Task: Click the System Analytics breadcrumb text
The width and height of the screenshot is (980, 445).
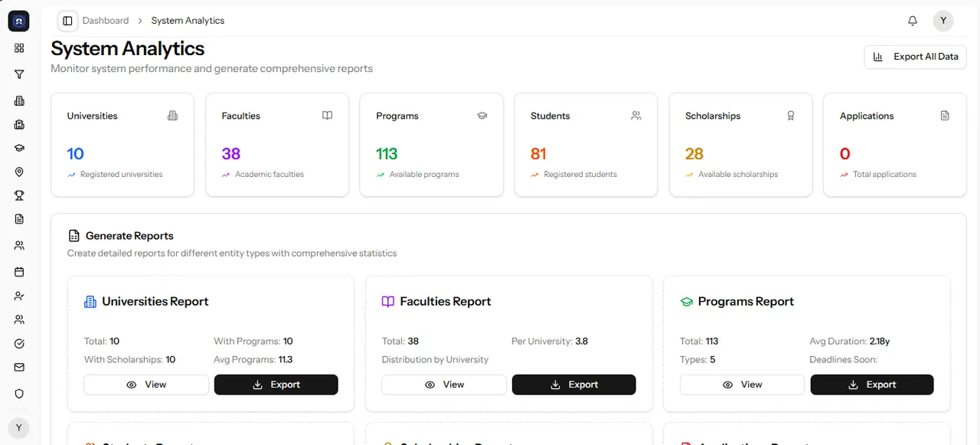Action: [188, 21]
